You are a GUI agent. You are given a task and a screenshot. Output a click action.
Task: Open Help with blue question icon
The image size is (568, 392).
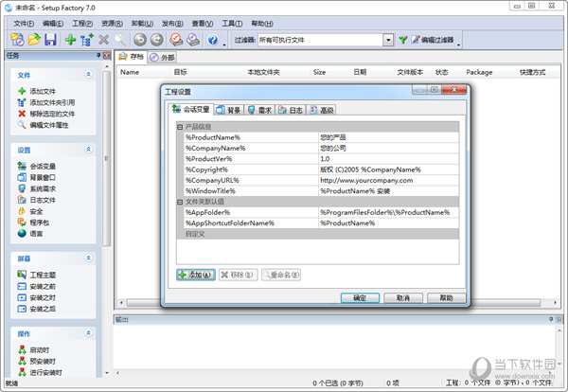click(213, 40)
